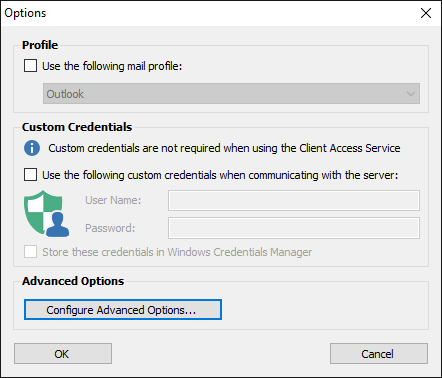The height and width of the screenshot is (378, 442).
Task: Close the Options window
Action: (426, 13)
